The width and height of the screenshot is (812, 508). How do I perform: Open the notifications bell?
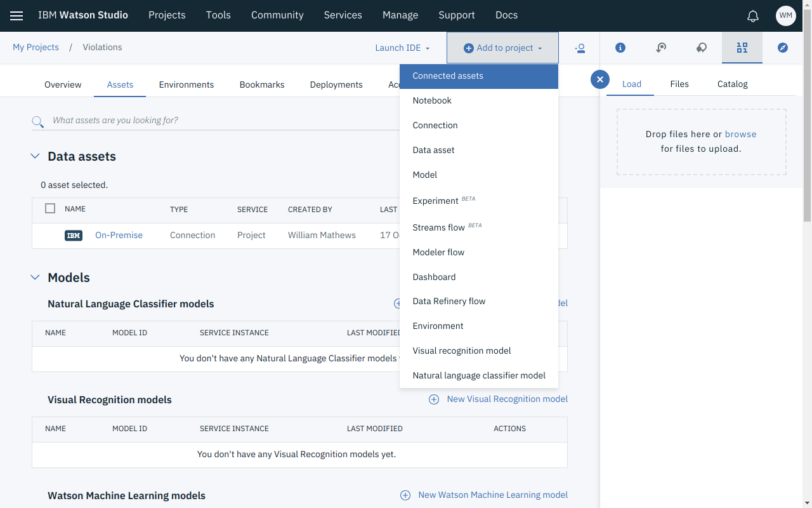tap(753, 16)
